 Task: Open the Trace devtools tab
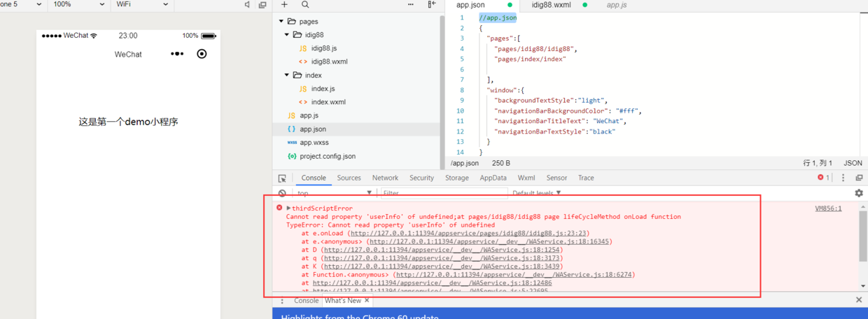pos(586,178)
